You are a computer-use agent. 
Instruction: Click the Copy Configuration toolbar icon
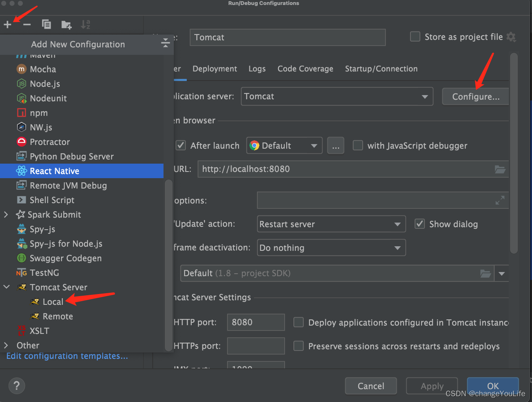click(46, 25)
